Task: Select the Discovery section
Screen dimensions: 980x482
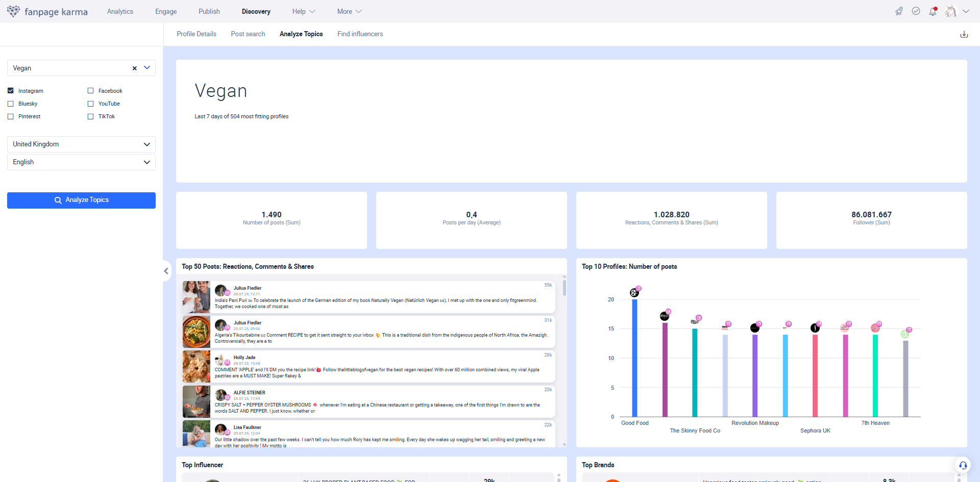Action: [x=256, y=11]
